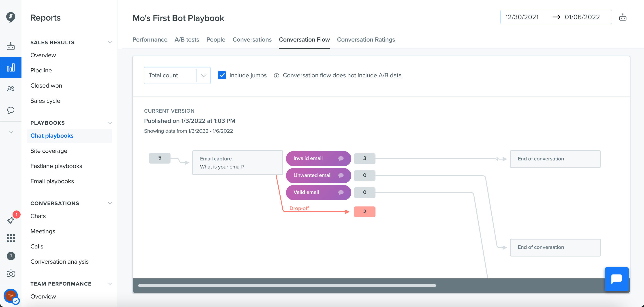
Task: Collapse the Playbooks section
Action: tap(110, 123)
